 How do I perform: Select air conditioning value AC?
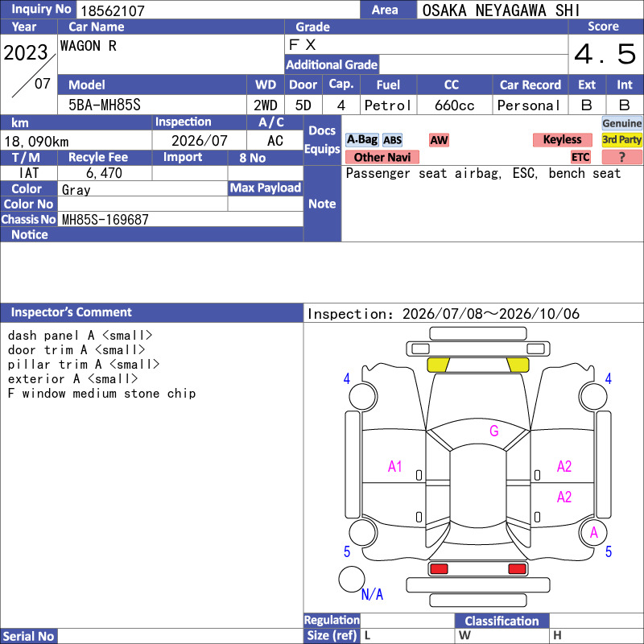point(275,141)
